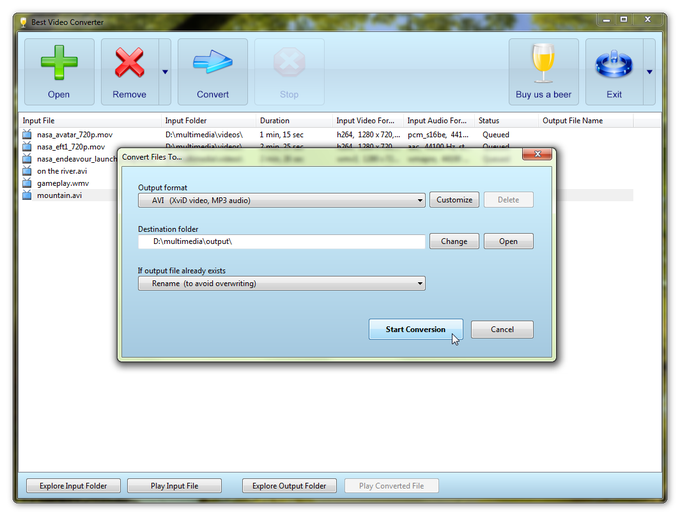Click the file icon of nasa_endeavour_launch
This screenshot has height=516, width=680.
(27, 159)
